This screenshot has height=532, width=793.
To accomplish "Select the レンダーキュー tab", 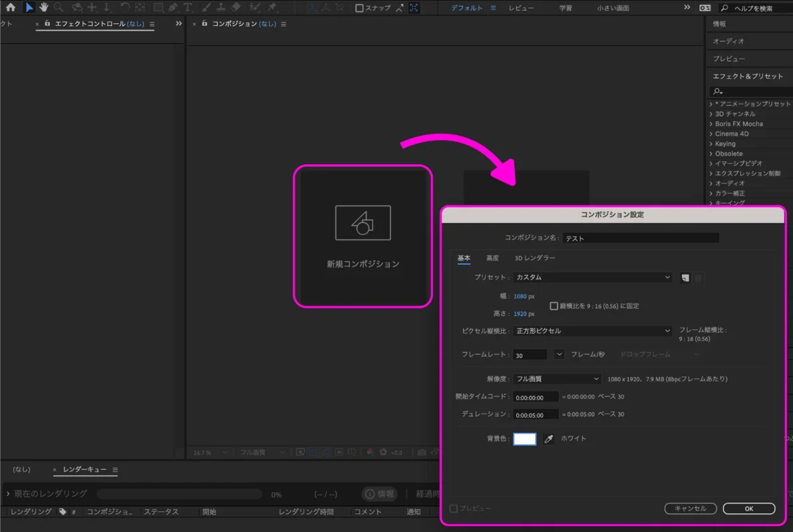I will [84, 469].
